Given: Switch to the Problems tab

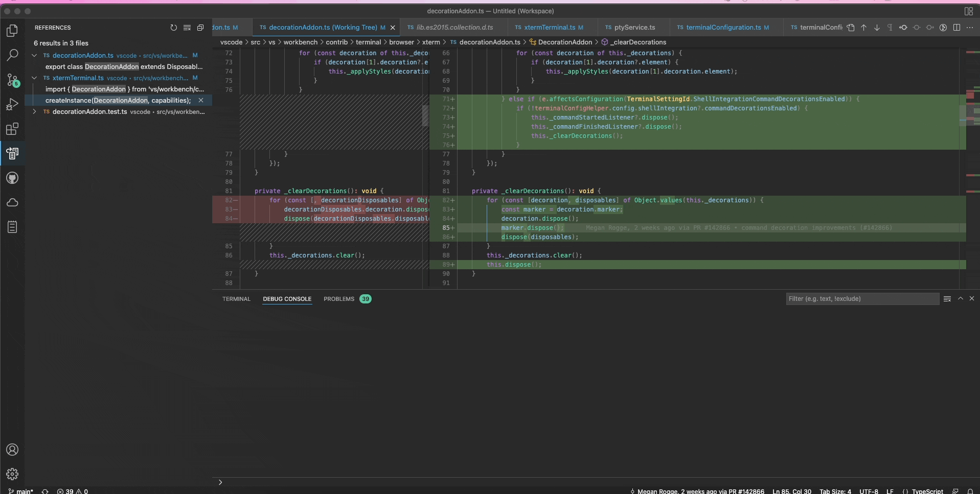Looking at the screenshot, I should pos(338,299).
